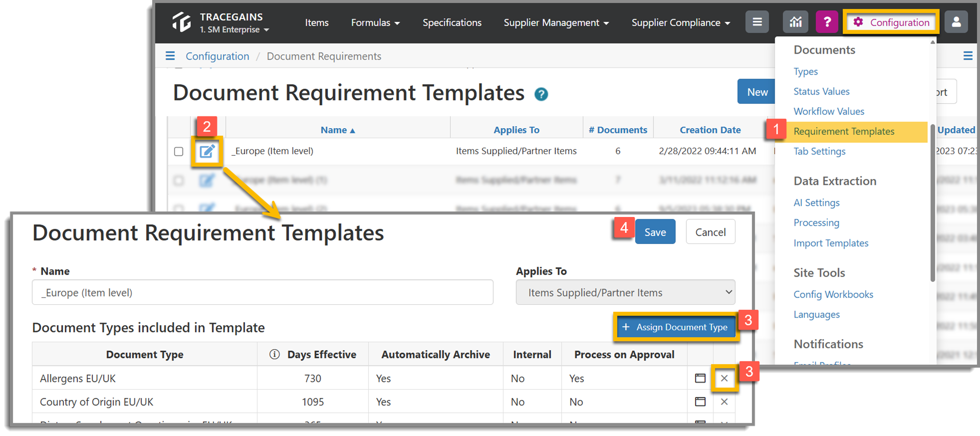Click the configuration menu scrollbar
The image size is (980, 436).
[x=933, y=203]
